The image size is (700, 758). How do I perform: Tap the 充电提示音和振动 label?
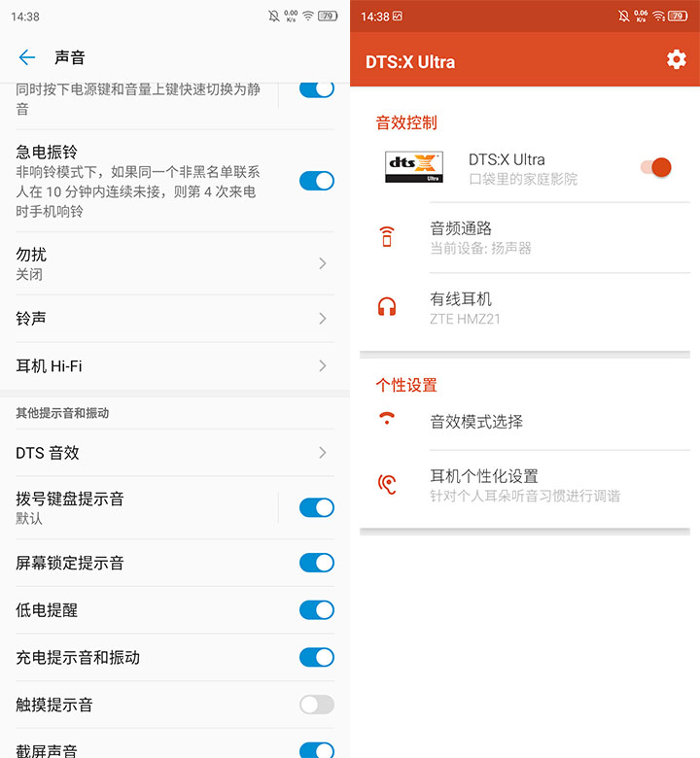[78, 658]
